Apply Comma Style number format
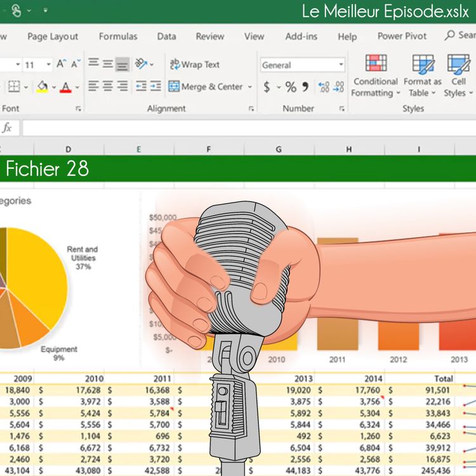This screenshot has height=476, width=476. pos(305,87)
